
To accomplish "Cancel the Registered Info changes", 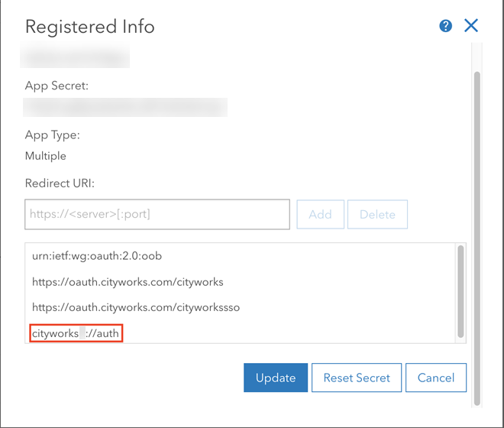I will click(436, 378).
